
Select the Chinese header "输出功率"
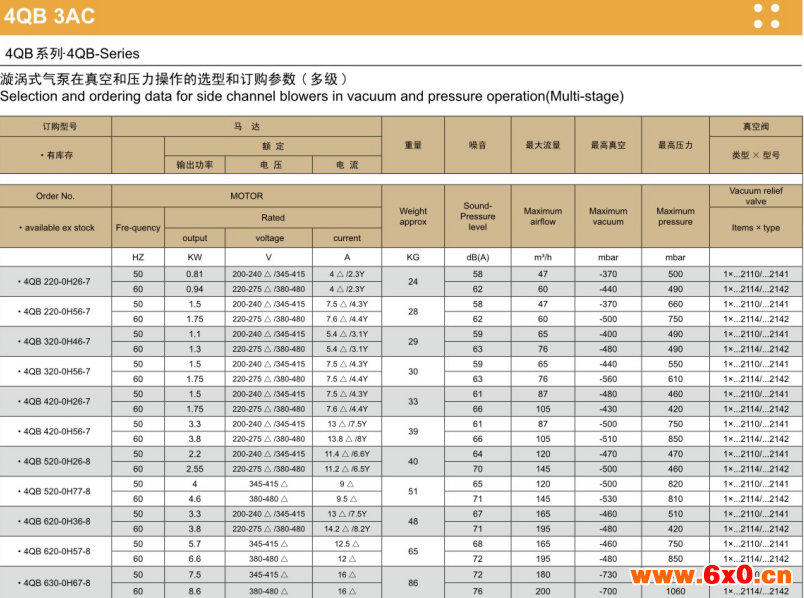coord(195,165)
